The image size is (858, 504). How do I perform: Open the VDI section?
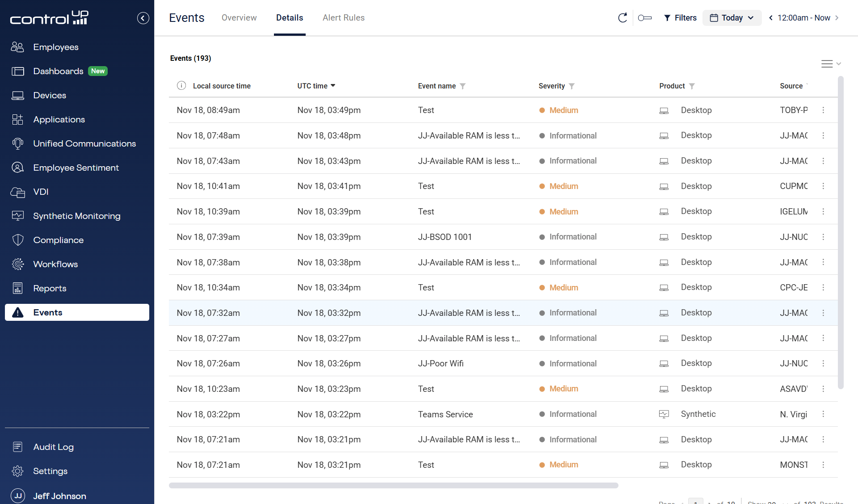[41, 192]
